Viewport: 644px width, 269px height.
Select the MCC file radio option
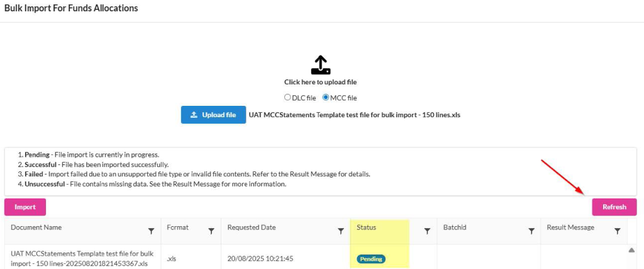click(326, 98)
